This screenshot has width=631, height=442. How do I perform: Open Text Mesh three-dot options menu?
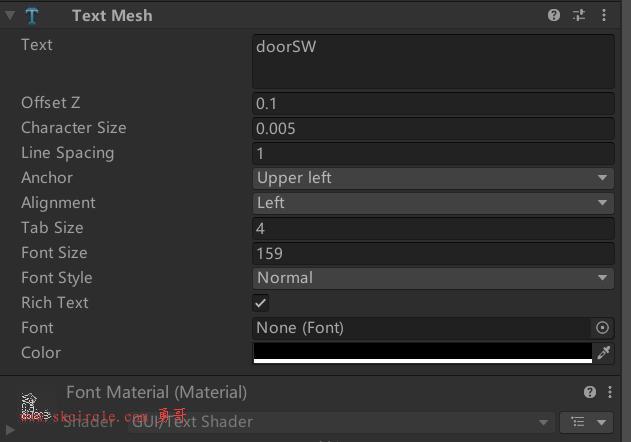coord(604,15)
